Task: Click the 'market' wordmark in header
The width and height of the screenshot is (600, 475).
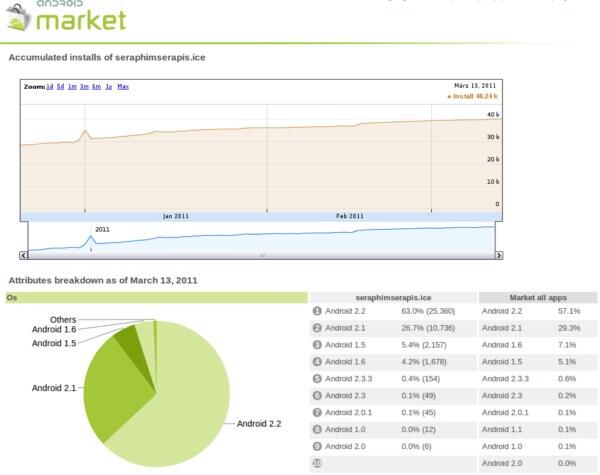Action: pos(81,20)
